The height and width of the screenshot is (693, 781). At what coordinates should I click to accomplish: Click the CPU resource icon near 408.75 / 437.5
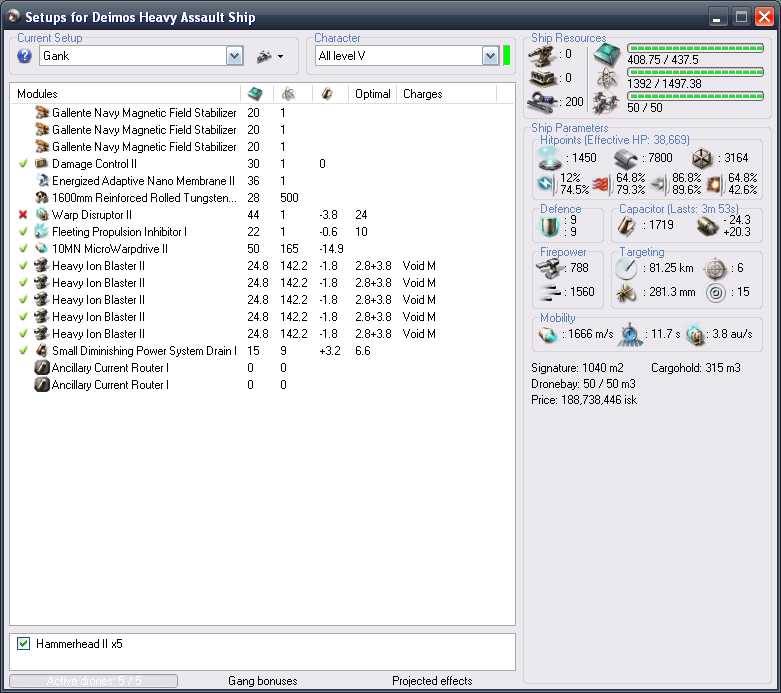point(607,55)
